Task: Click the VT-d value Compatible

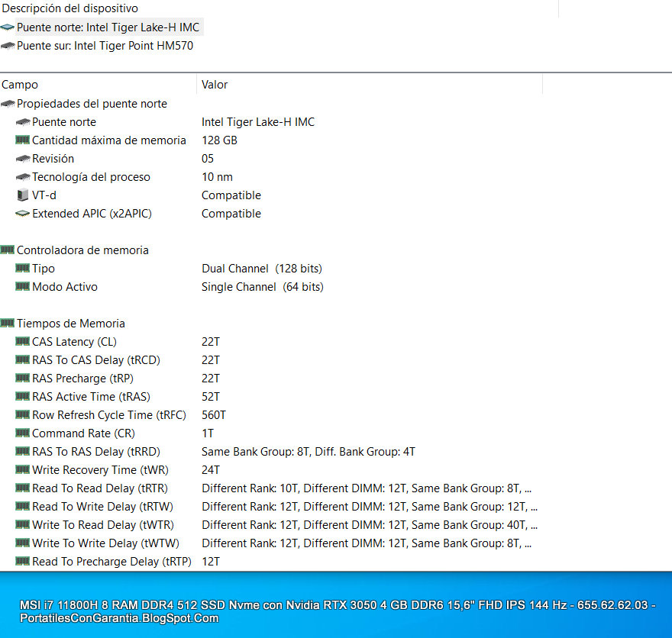Action: pyautogui.click(x=231, y=195)
